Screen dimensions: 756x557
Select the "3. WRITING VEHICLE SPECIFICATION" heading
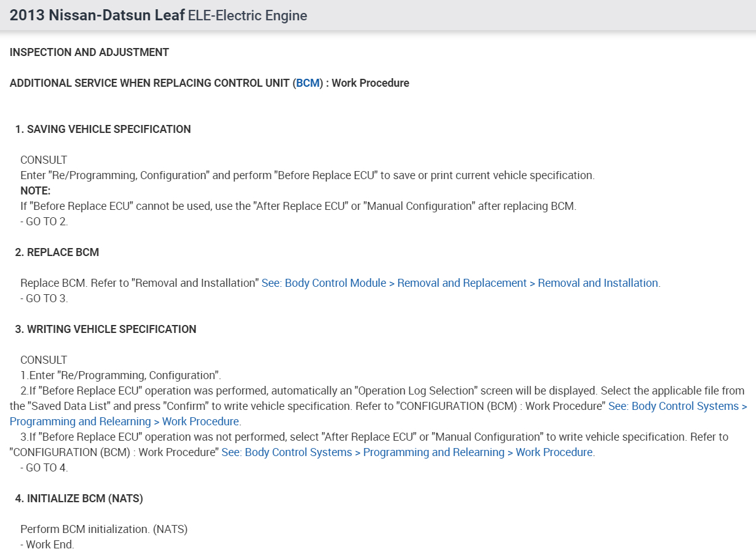coord(105,329)
